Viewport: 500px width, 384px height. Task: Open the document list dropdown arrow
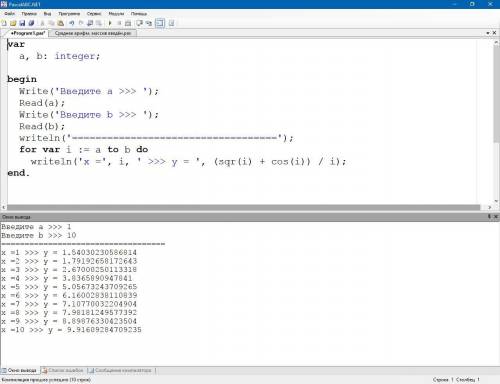[488, 33]
